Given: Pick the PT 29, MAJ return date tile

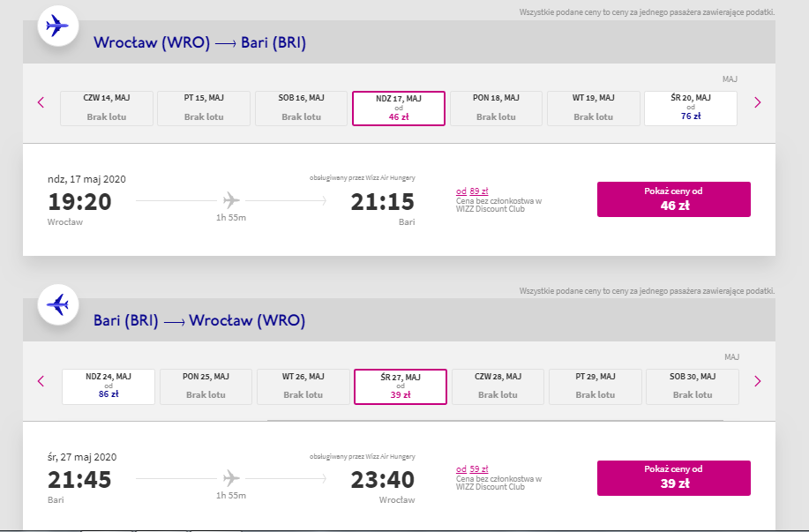Looking at the screenshot, I should 596,386.
